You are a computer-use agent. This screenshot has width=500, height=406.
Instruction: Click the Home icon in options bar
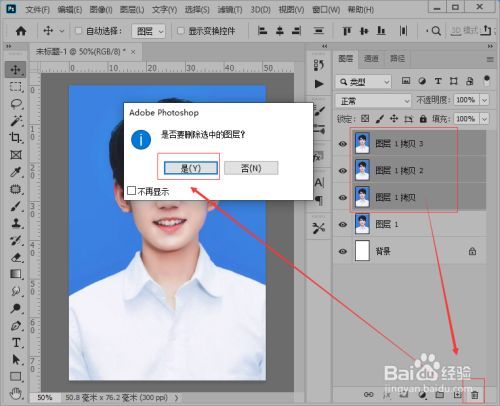click(21, 31)
